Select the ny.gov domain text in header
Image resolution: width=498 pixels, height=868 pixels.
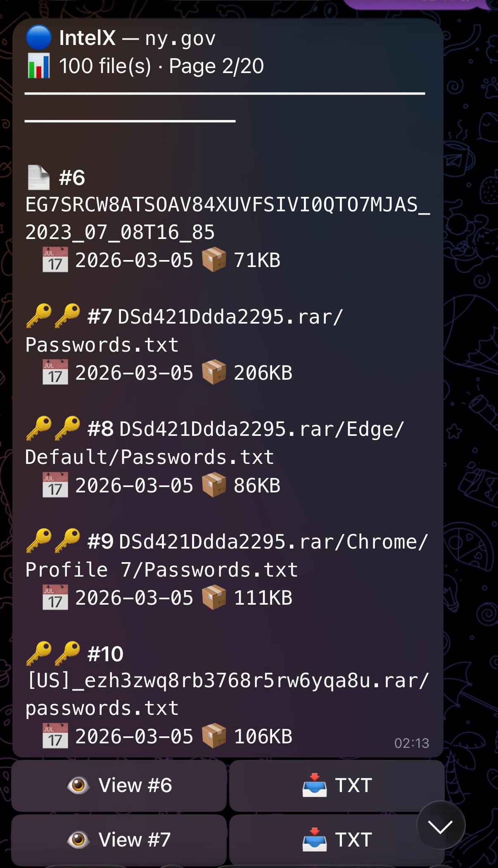(180, 39)
